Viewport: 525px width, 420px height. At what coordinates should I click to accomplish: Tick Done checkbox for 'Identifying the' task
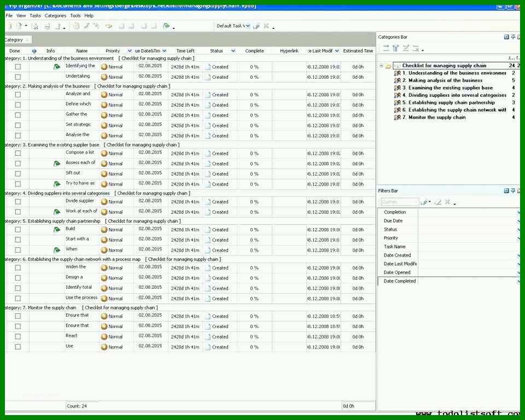click(17, 67)
